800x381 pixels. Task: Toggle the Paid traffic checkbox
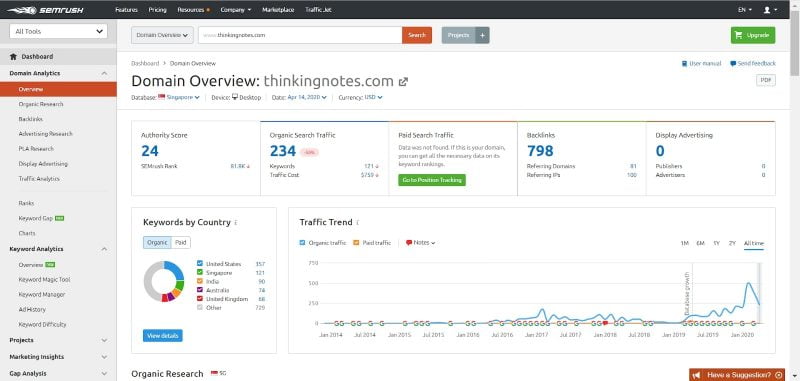point(356,243)
